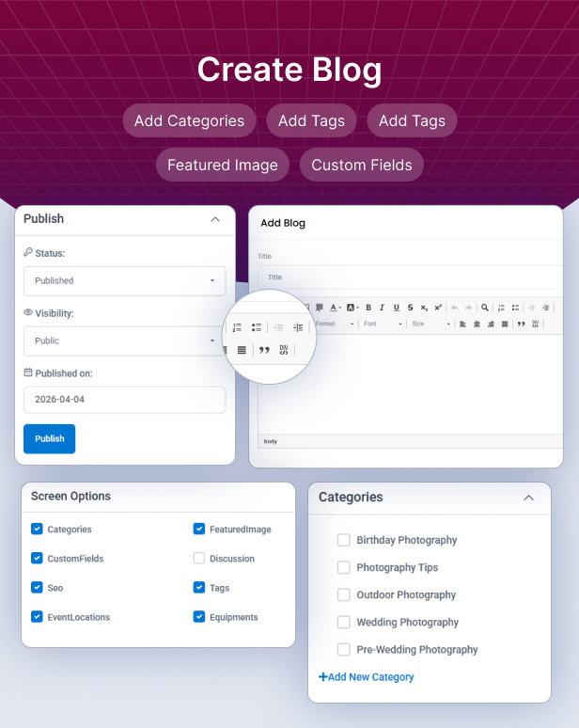Click the superscript icon
Viewport: 579px width, 728px height.
coord(438,308)
